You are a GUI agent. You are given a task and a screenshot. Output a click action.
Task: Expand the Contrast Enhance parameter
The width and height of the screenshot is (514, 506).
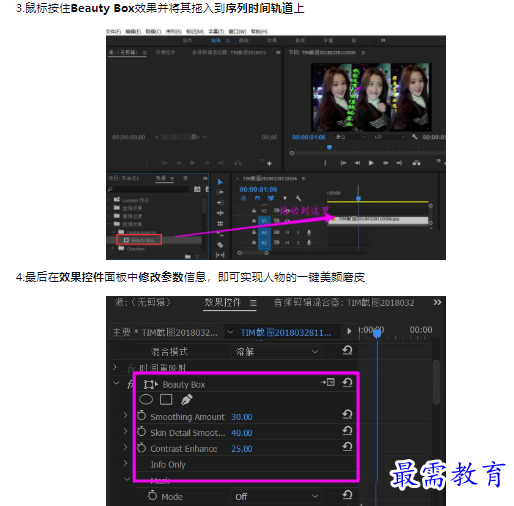pyautogui.click(x=125, y=447)
